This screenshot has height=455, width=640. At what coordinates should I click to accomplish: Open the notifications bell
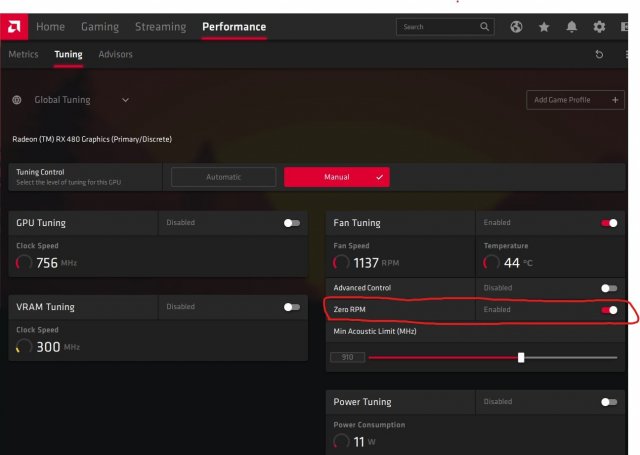(x=572, y=27)
